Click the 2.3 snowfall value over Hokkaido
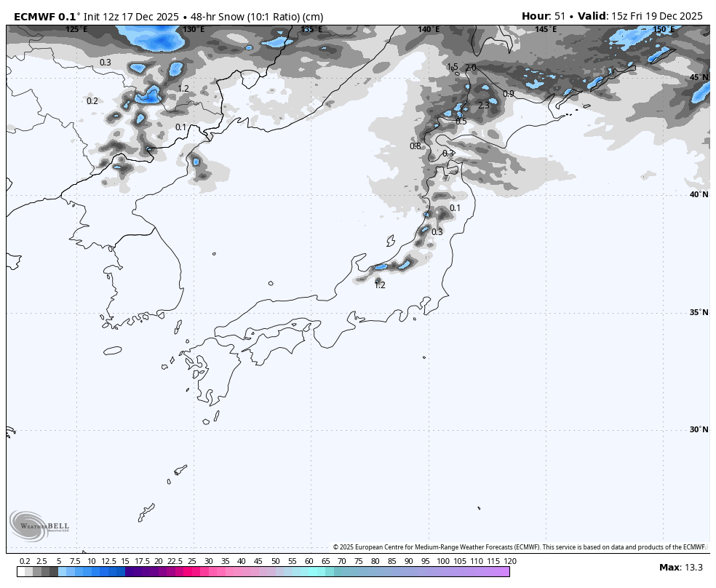The width and height of the screenshot is (716, 588). pos(484,106)
